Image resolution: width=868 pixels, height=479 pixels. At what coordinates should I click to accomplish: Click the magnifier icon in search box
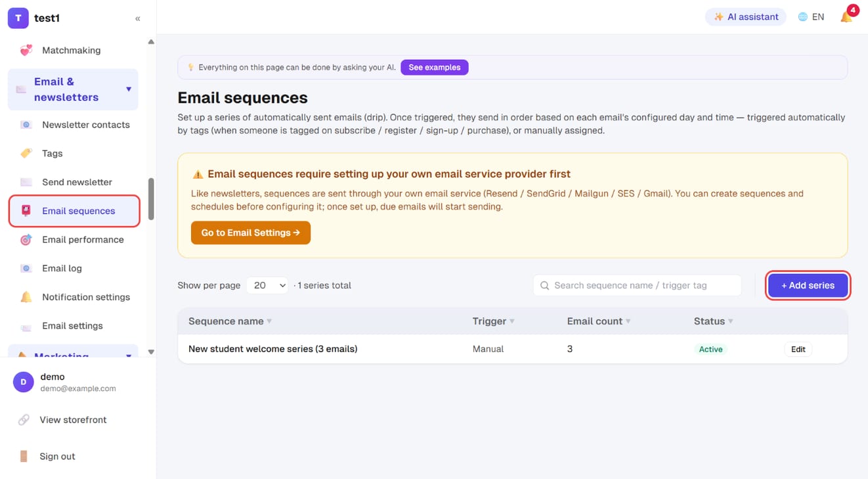coord(544,285)
